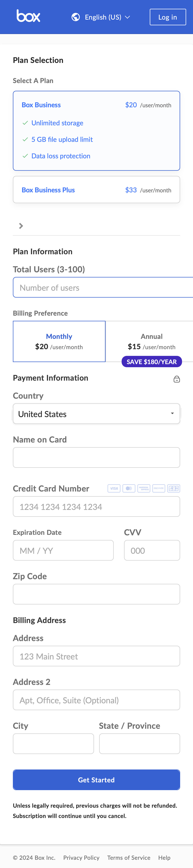Click the Get Started button
This screenshot has height=868, width=193.
point(96,780)
